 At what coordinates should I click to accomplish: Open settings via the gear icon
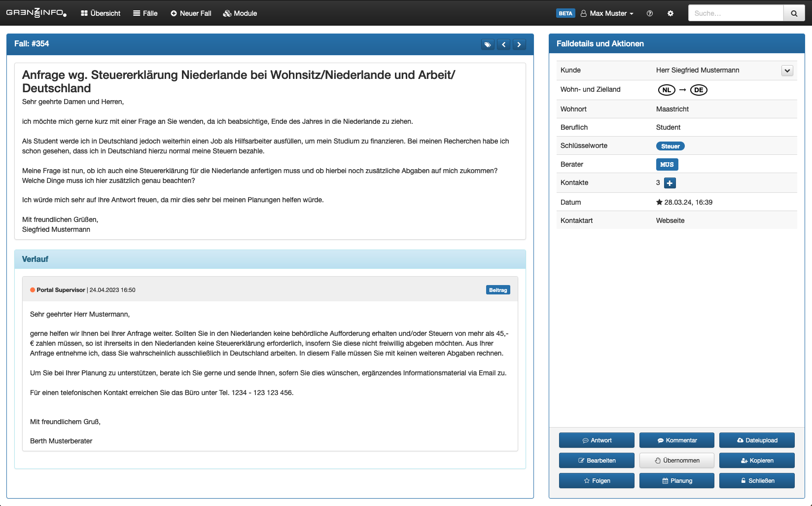click(671, 13)
